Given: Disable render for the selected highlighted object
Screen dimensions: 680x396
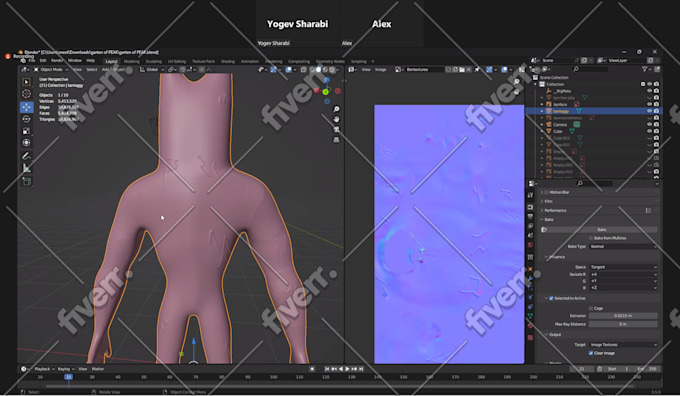Looking at the screenshot, I should (657, 111).
